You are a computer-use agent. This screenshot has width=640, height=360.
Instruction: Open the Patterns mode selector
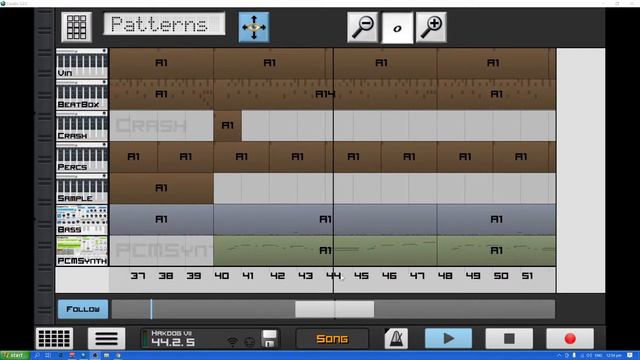click(164, 24)
